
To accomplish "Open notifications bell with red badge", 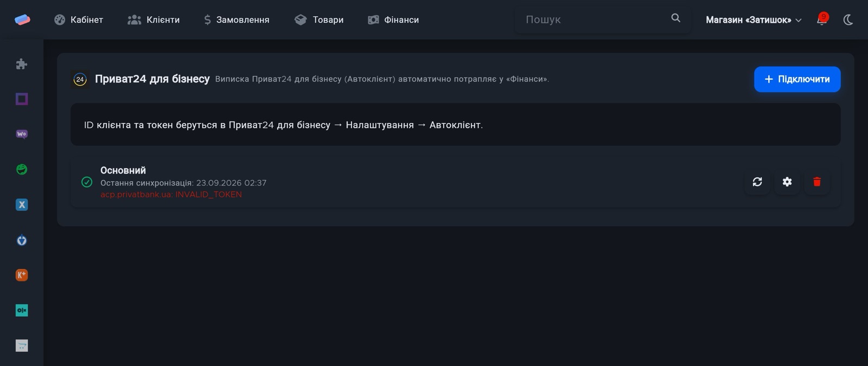I will (822, 20).
